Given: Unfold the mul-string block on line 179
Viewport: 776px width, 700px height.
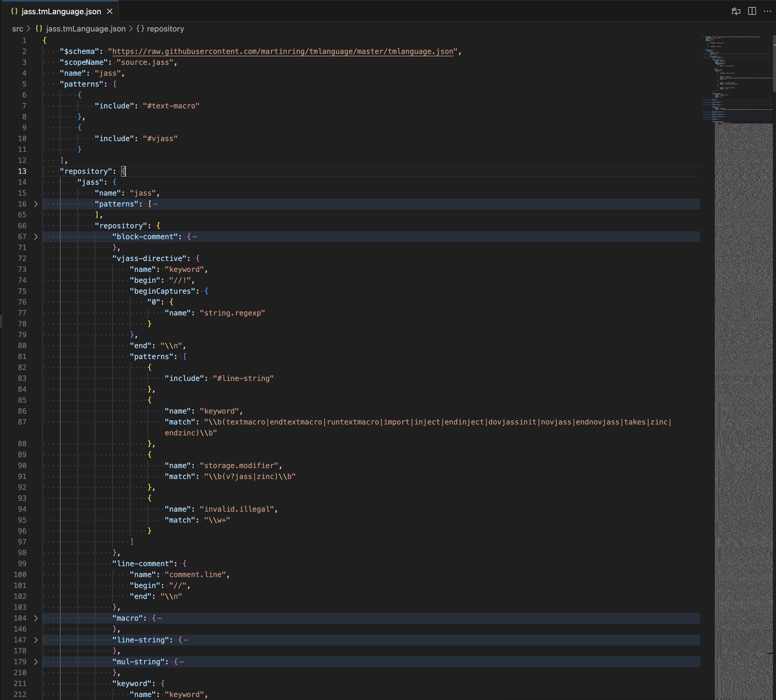Looking at the screenshot, I should coord(36,662).
